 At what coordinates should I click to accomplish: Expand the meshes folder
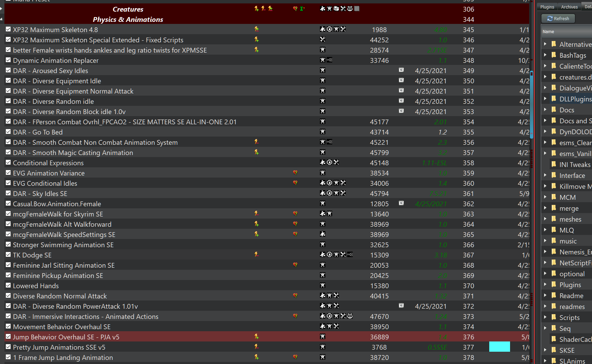[545, 219]
